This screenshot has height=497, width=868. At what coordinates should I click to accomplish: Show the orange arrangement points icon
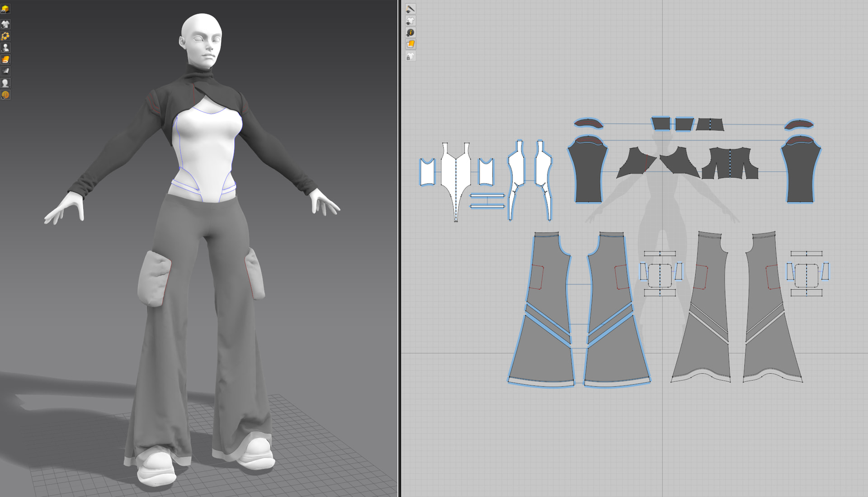pos(5,36)
